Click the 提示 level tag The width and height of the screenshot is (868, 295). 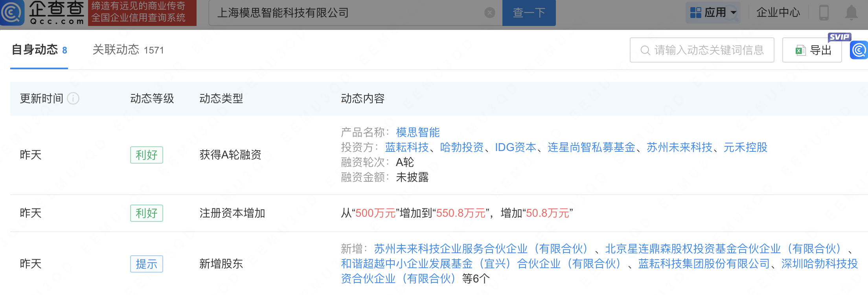(x=146, y=264)
